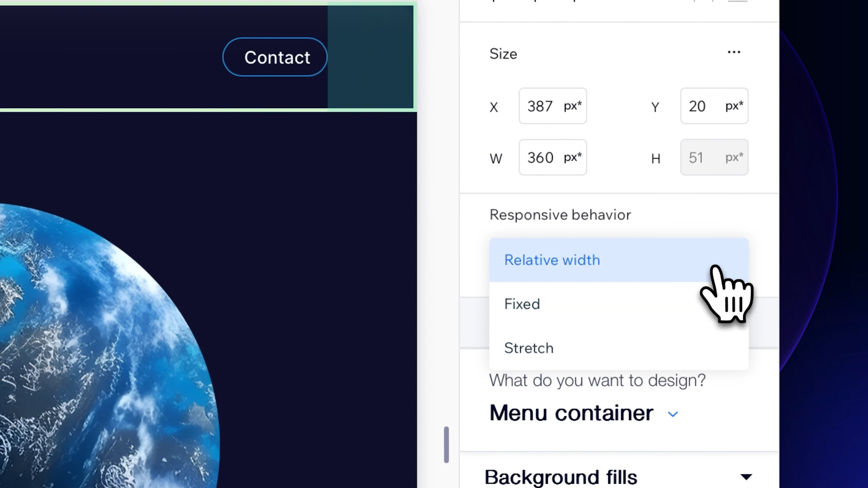Click the Contact menu button
This screenshot has width=868, height=488.
click(275, 57)
